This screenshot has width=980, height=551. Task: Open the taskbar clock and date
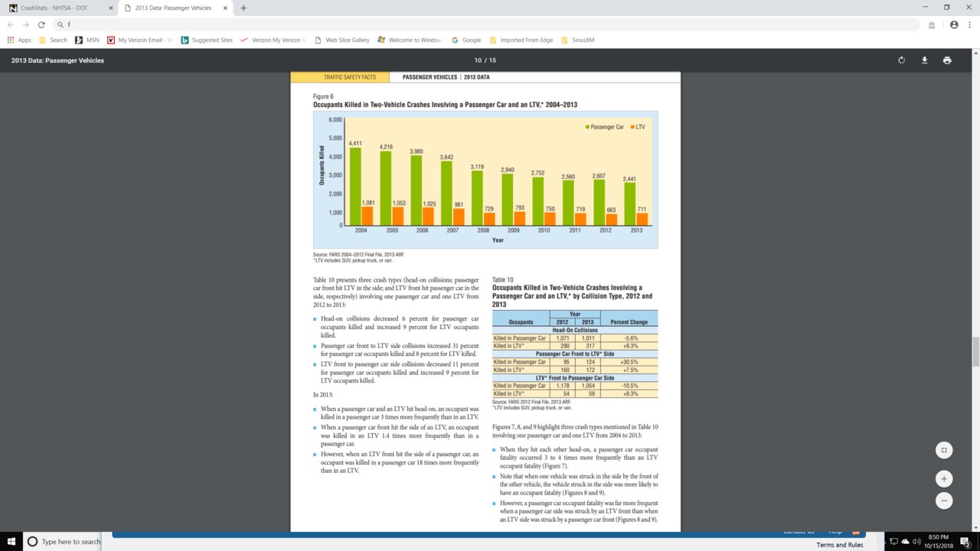(x=939, y=541)
